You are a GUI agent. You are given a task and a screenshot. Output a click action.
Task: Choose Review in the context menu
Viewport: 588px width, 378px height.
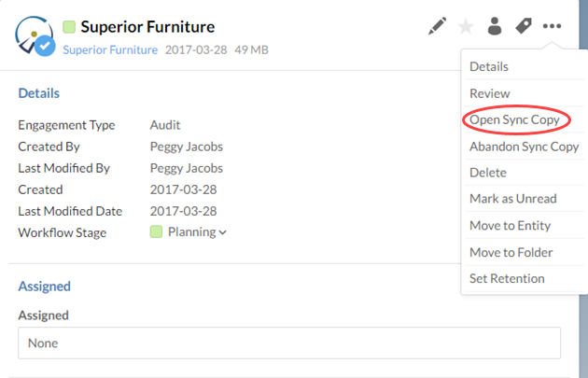(489, 93)
